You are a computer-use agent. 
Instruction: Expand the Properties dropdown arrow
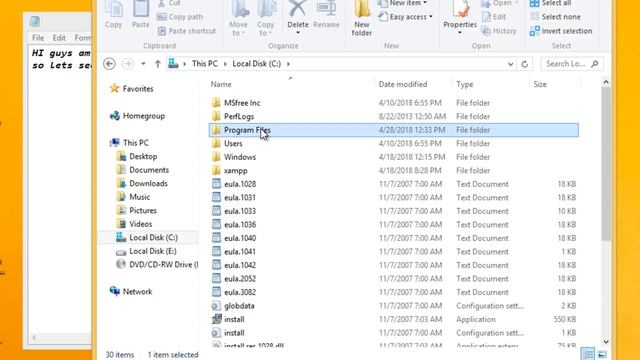[x=460, y=33]
